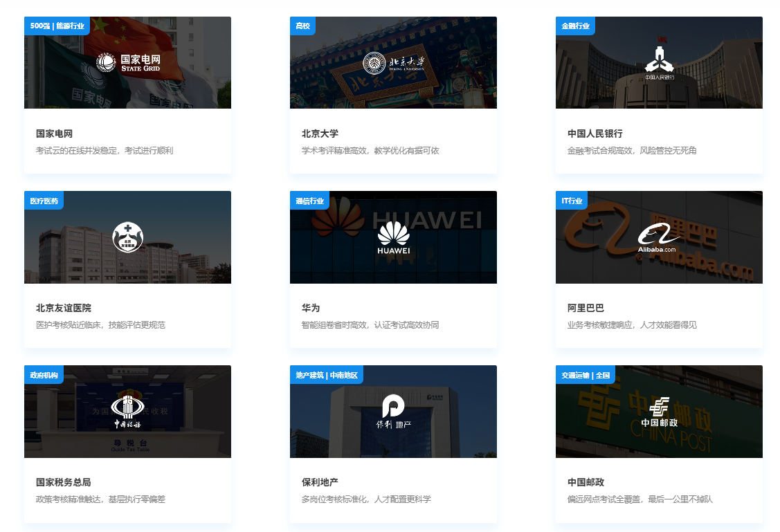Select the 500强 | 能源行业 tag

57,26
